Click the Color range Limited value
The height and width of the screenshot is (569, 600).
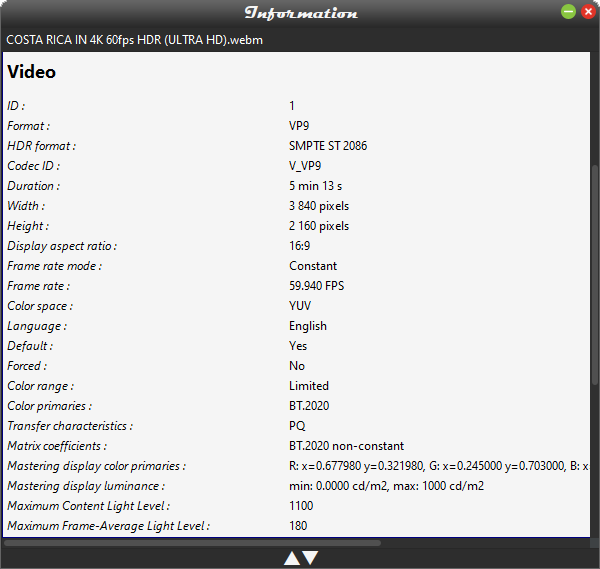pyautogui.click(x=309, y=386)
